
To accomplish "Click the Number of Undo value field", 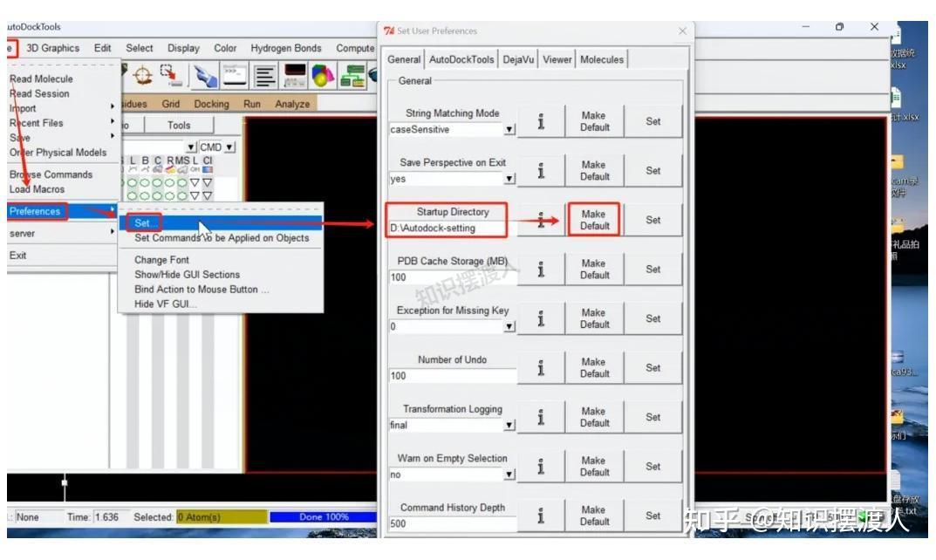I will tap(453, 376).
